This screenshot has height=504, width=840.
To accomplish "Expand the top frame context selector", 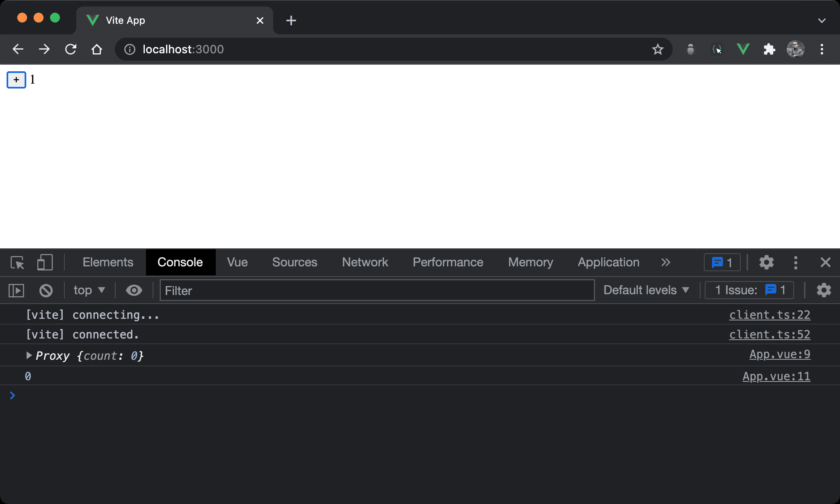I will pyautogui.click(x=89, y=290).
